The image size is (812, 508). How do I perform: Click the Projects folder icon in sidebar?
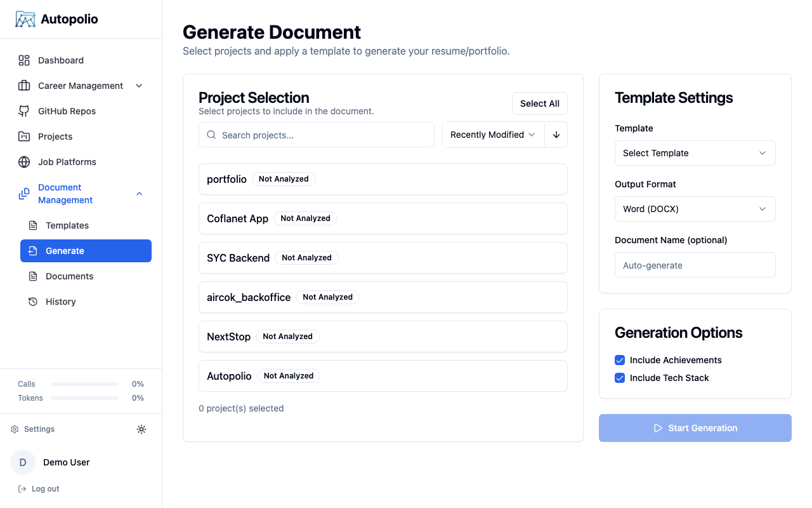(x=23, y=136)
